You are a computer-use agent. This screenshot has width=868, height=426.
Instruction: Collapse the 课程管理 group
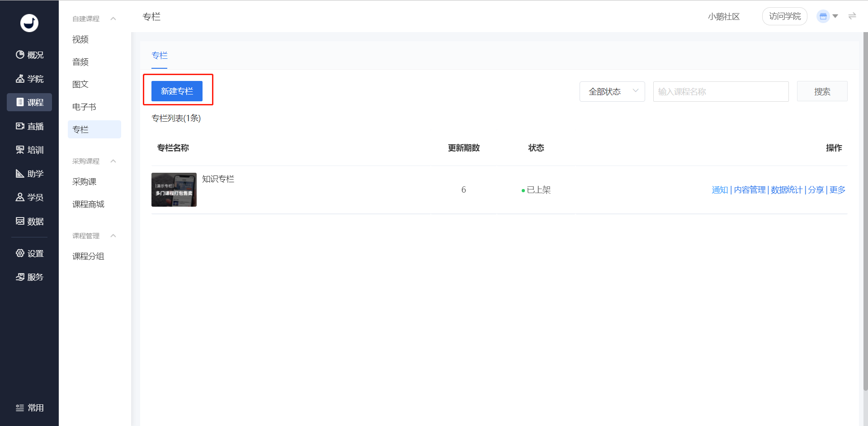[x=113, y=236]
